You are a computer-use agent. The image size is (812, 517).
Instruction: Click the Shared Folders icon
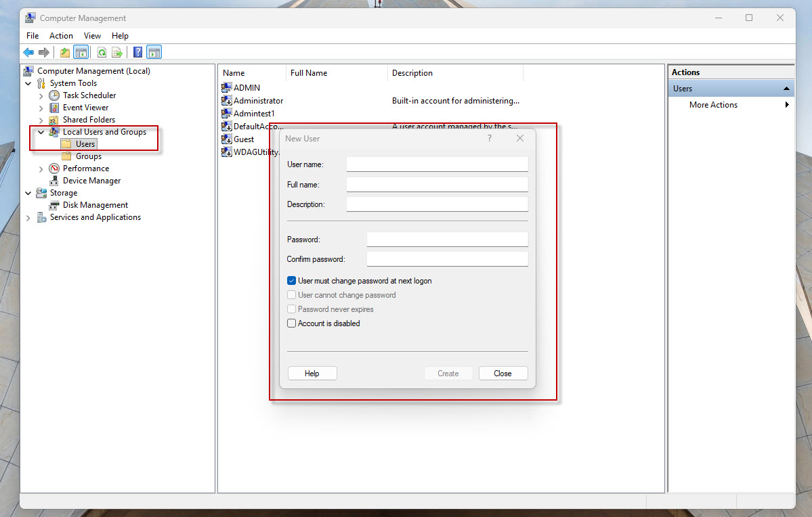54,120
